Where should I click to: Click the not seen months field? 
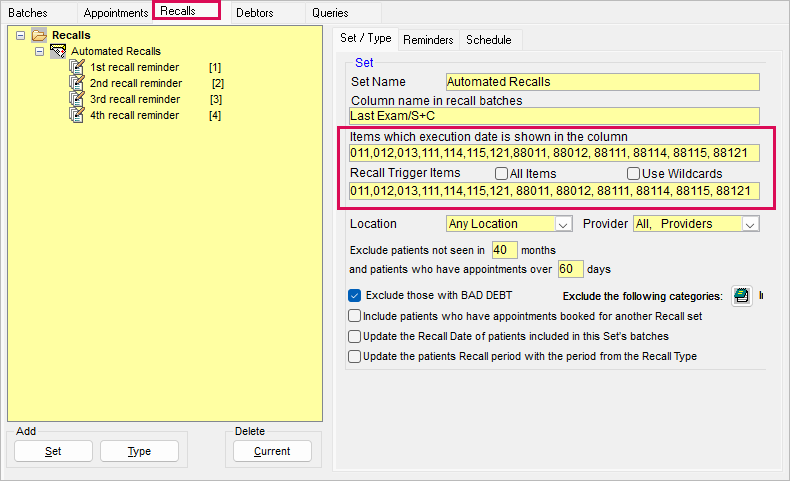504,250
